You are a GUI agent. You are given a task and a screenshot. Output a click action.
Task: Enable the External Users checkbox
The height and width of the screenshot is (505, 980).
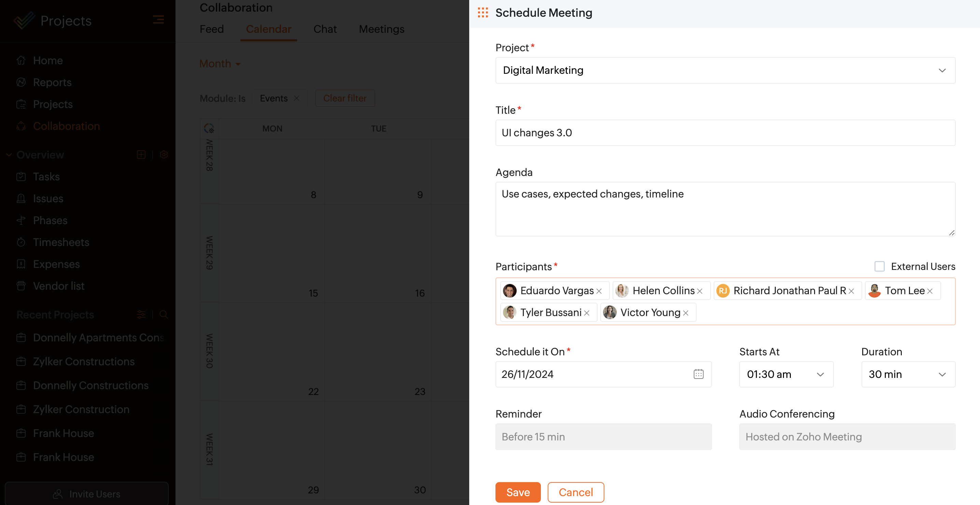[879, 266]
